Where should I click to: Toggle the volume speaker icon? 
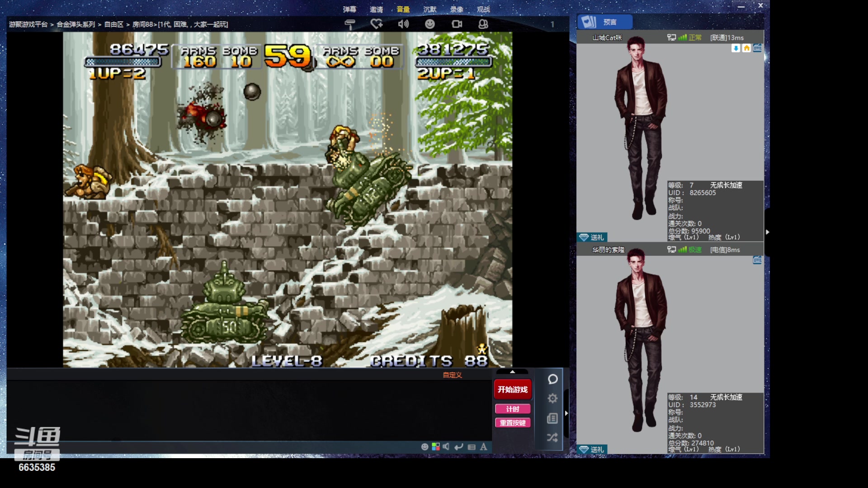403,24
